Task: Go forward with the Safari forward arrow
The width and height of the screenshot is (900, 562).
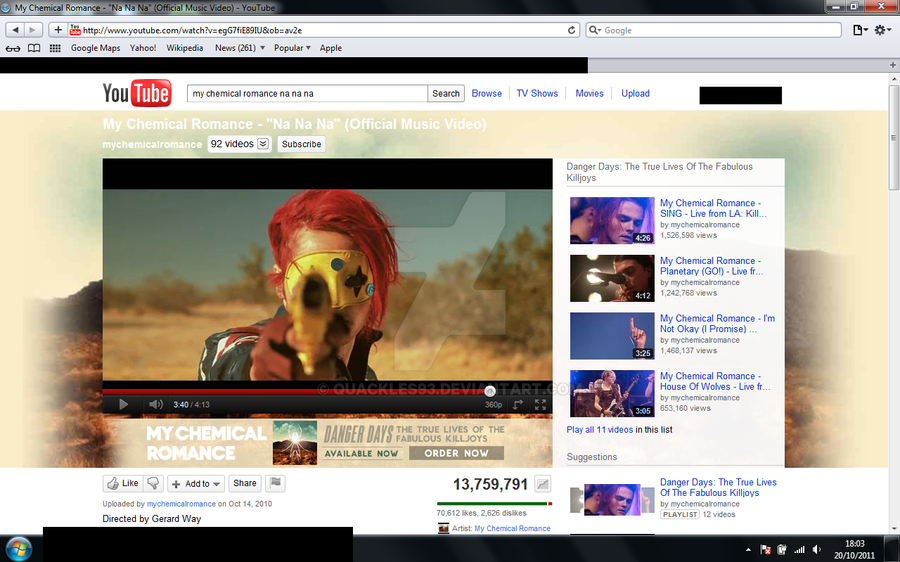Action: point(33,30)
